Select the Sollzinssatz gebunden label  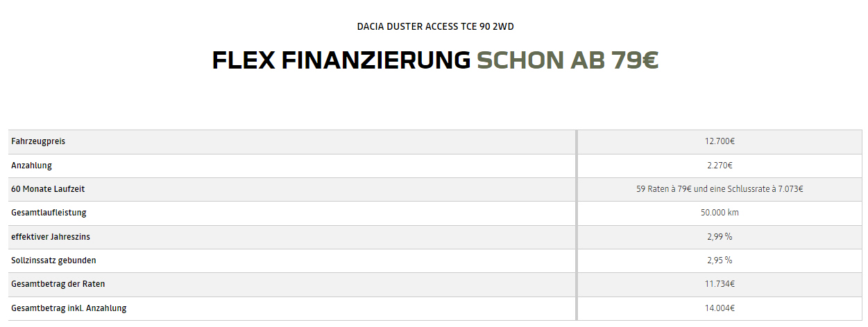pos(53,260)
